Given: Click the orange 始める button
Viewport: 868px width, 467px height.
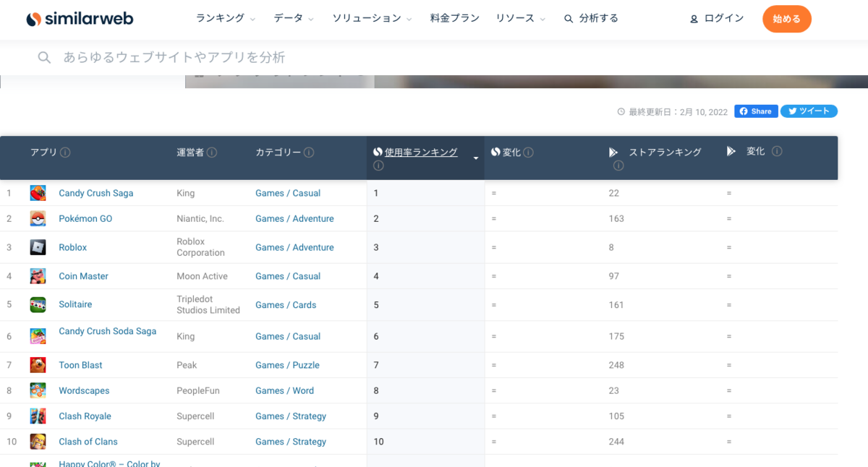Looking at the screenshot, I should 787,19.
